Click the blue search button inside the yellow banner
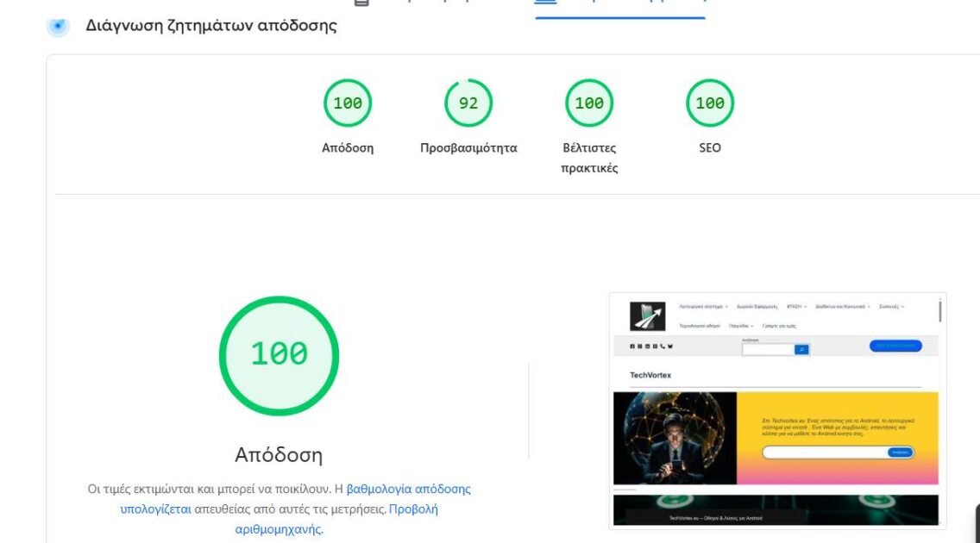Viewport: 980px width, 543px height. point(900,452)
